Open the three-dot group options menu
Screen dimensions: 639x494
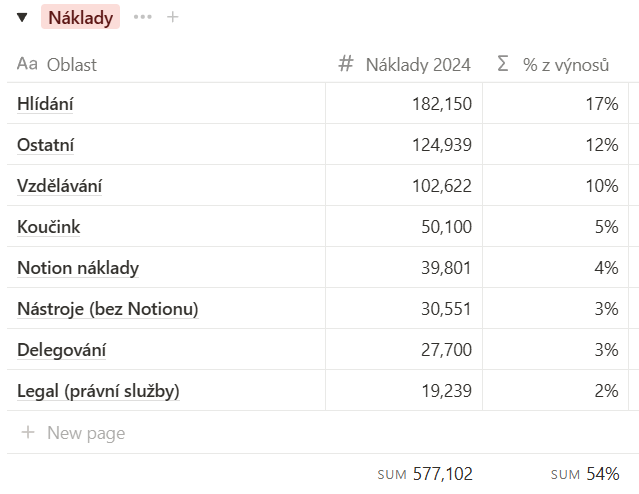pos(143,17)
